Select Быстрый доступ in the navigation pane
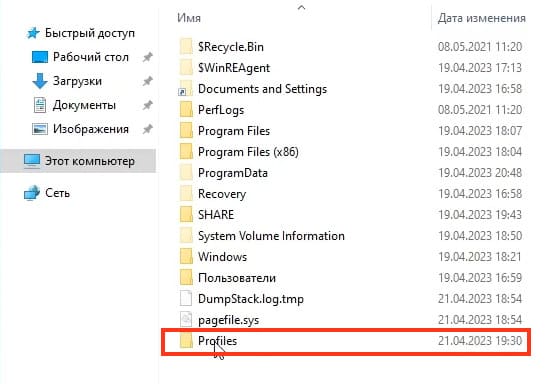This screenshot has width=556, height=384. click(90, 33)
